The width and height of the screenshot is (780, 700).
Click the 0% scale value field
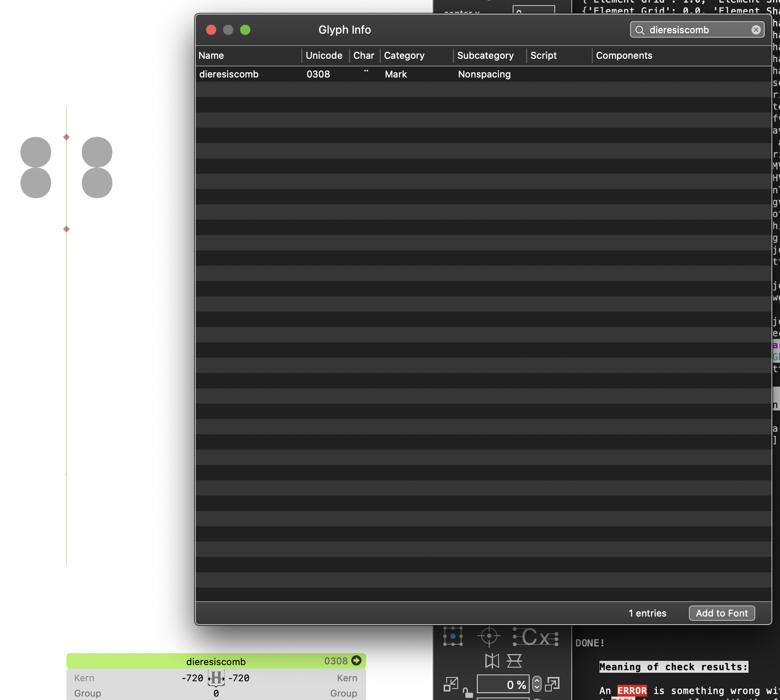click(503, 684)
